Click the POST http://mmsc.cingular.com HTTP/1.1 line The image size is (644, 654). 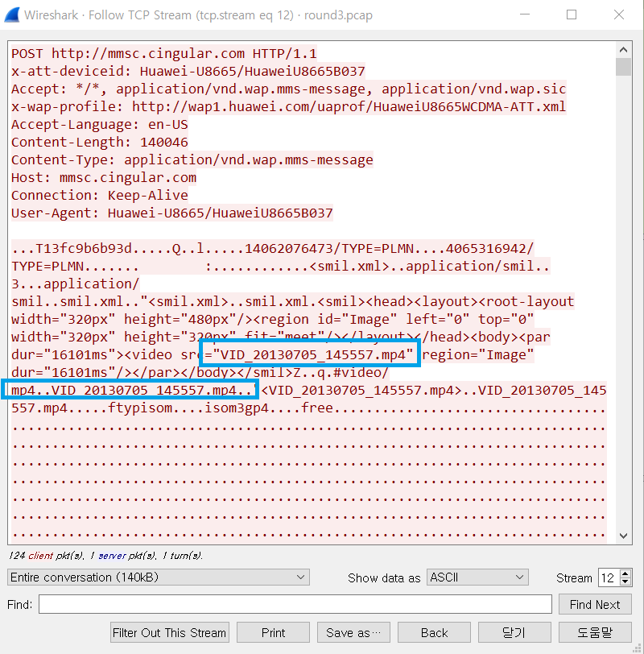point(163,53)
